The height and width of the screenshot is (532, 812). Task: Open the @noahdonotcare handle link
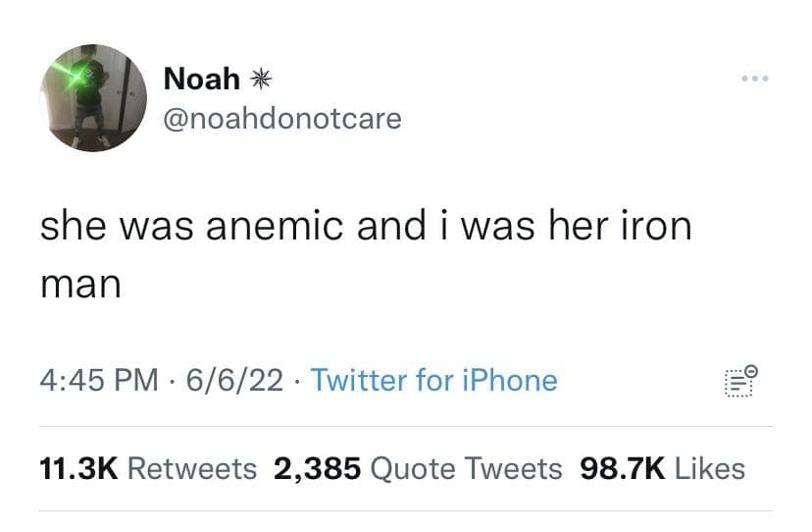pyautogui.click(x=281, y=119)
